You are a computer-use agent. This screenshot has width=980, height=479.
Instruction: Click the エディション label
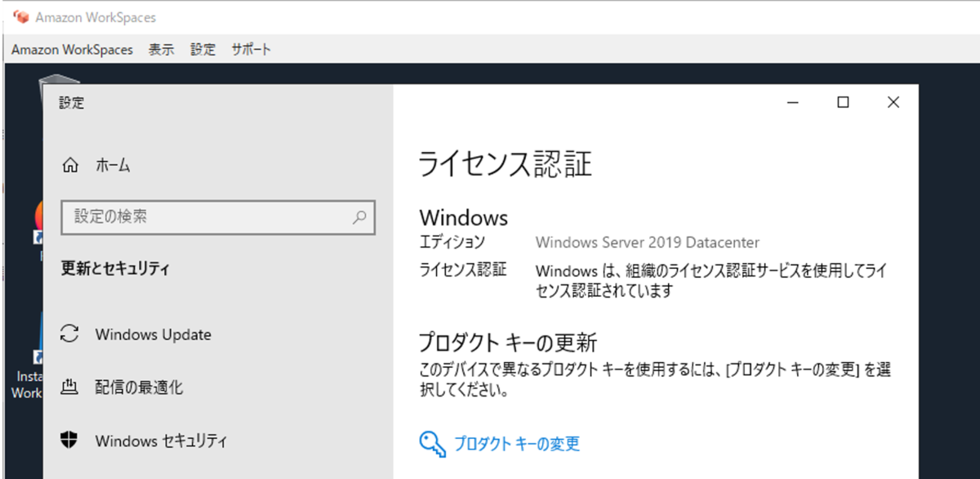(x=452, y=243)
